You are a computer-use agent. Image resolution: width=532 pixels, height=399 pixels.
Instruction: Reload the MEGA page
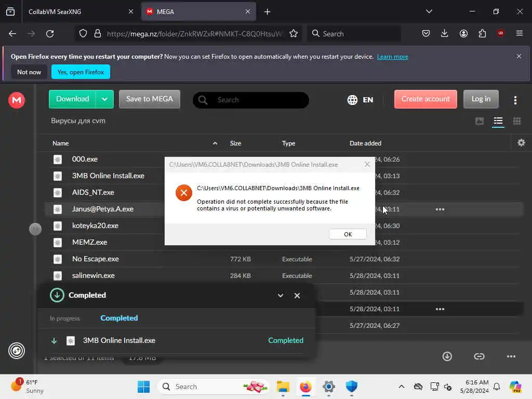pyautogui.click(x=50, y=34)
